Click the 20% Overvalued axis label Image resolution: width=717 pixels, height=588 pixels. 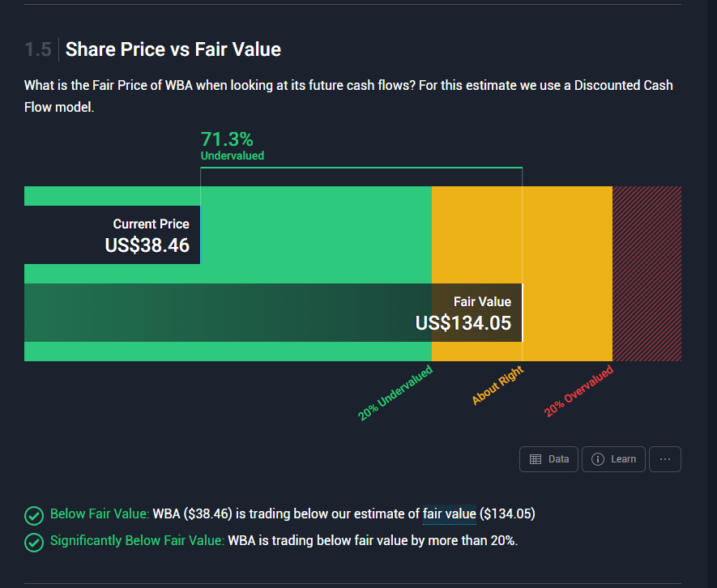coord(578,392)
